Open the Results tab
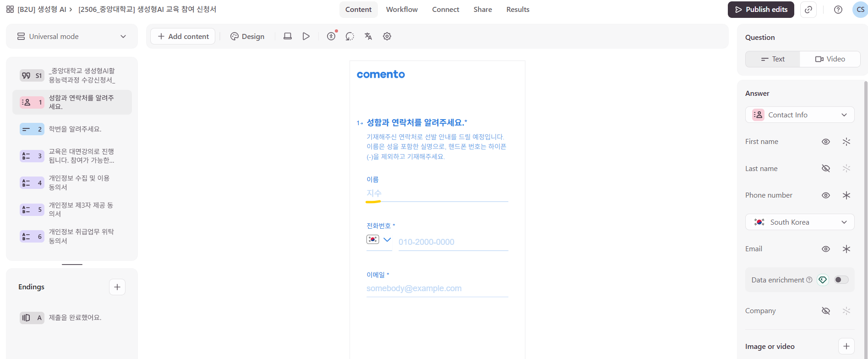 (518, 10)
